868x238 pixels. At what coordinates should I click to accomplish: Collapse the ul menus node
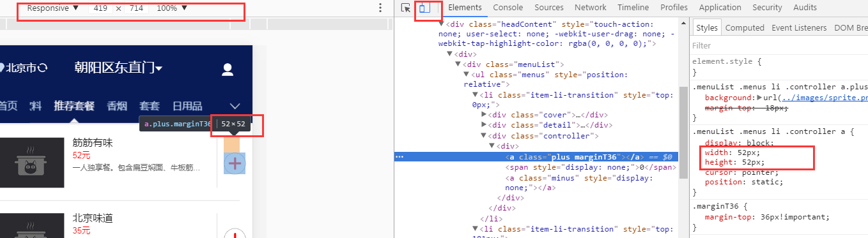(467, 75)
